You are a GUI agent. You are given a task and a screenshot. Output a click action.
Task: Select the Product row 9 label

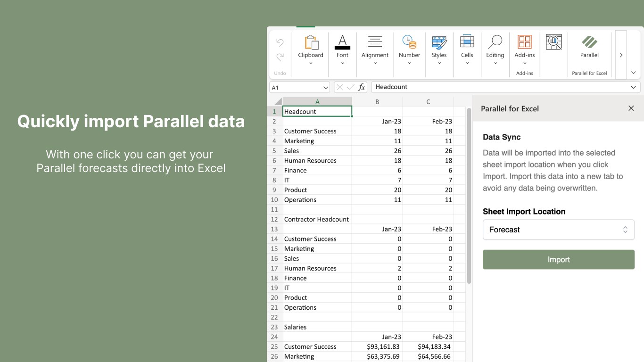tap(317, 190)
